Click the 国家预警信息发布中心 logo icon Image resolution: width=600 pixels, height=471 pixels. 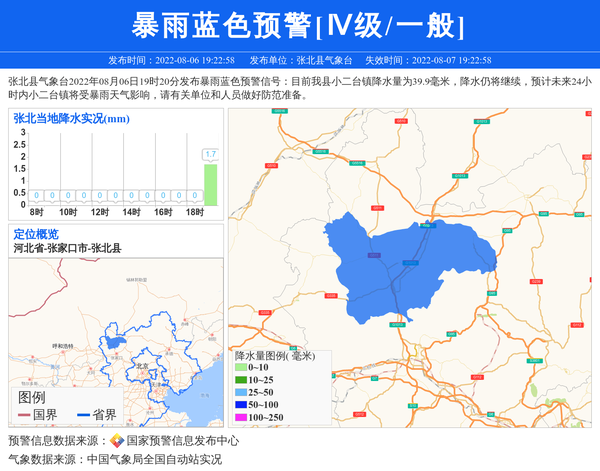(116, 441)
